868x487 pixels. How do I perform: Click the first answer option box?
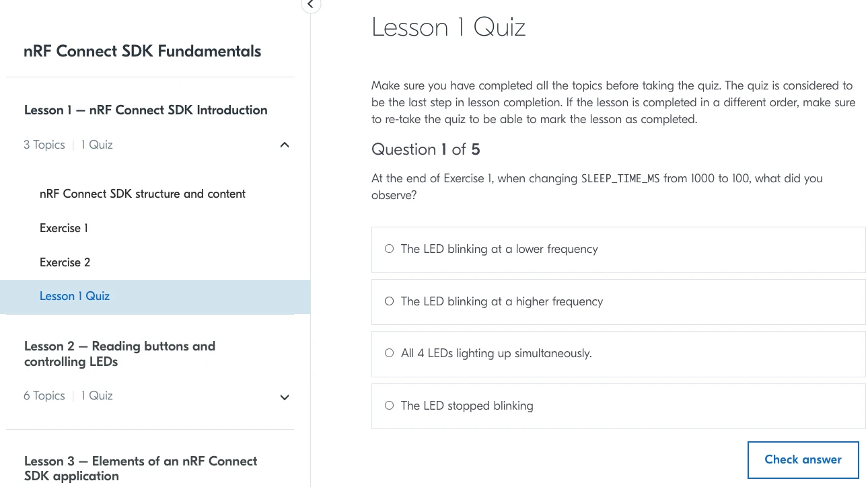point(618,249)
